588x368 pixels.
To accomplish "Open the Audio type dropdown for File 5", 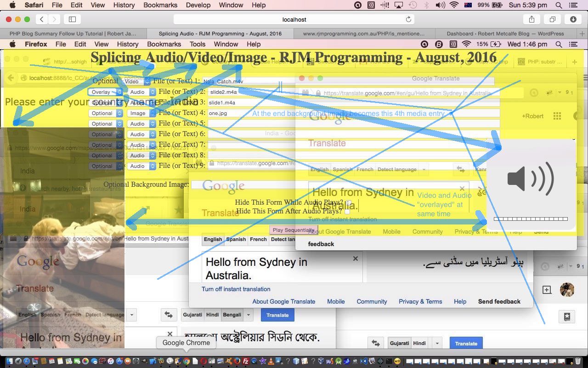I will click(x=141, y=124).
